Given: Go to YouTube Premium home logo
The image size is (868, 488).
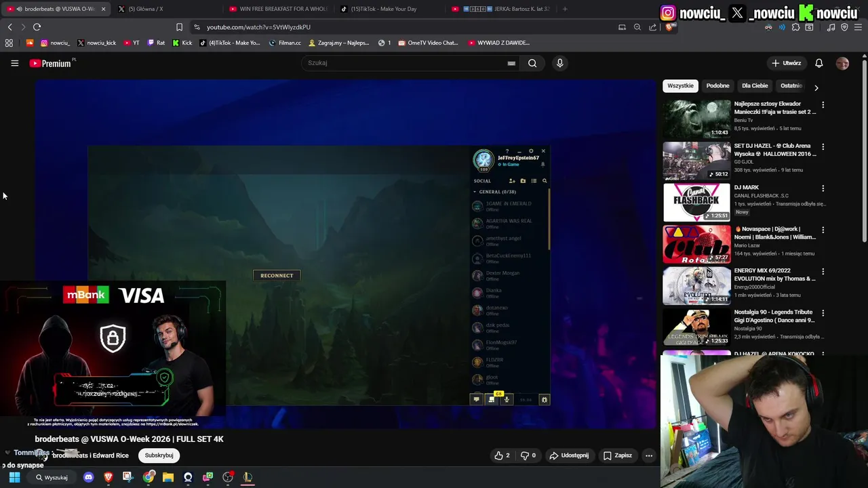Looking at the screenshot, I should point(51,63).
